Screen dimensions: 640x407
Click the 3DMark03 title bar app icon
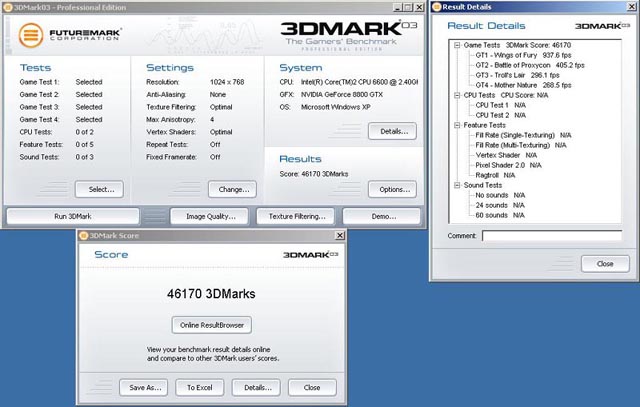(x=8, y=7)
